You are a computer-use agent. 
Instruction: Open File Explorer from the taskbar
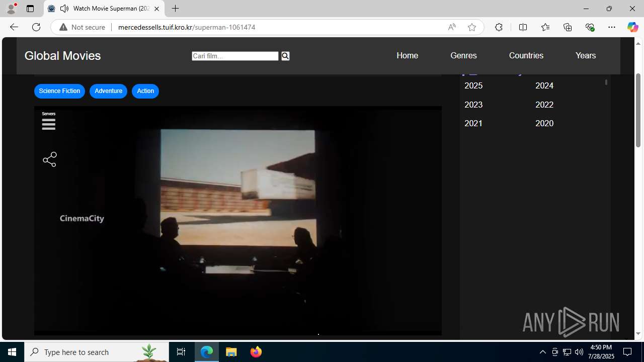(x=231, y=352)
